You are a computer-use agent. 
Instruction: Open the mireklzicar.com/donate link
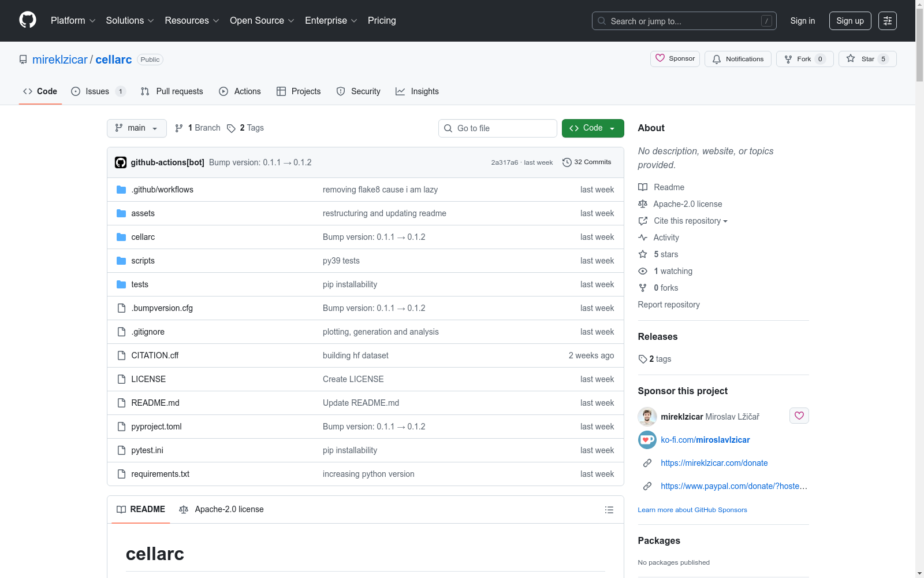[714, 463]
